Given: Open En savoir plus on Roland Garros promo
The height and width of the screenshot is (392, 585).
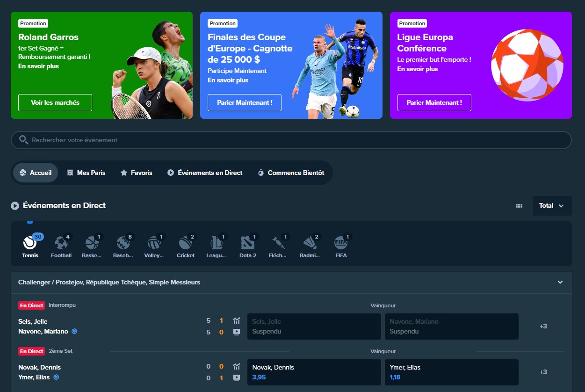Looking at the screenshot, I should pyautogui.click(x=38, y=66).
